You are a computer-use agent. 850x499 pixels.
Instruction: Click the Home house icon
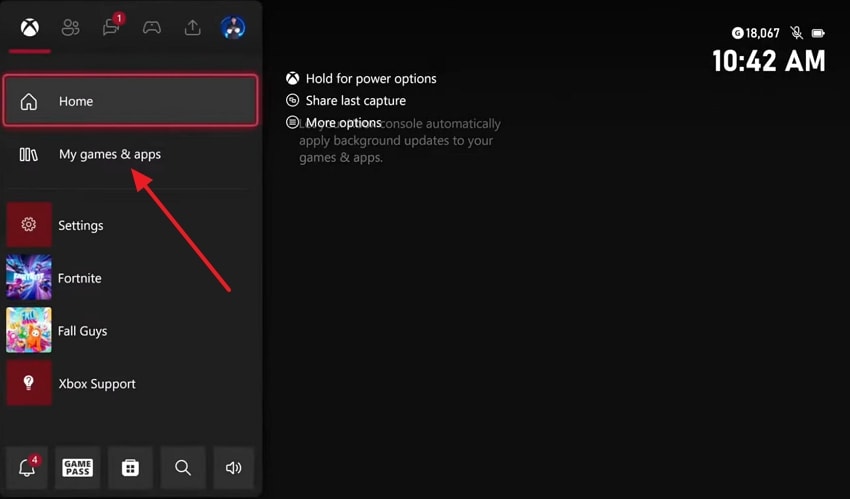(29, 101)
